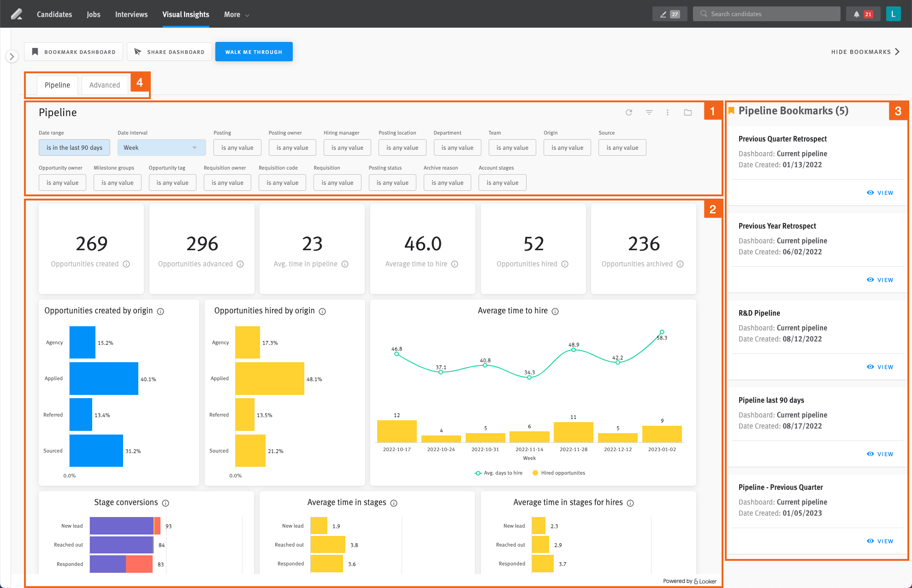Open the Hiring manager value filter
This screenshot has height=588, width=912.
(347, 147)
